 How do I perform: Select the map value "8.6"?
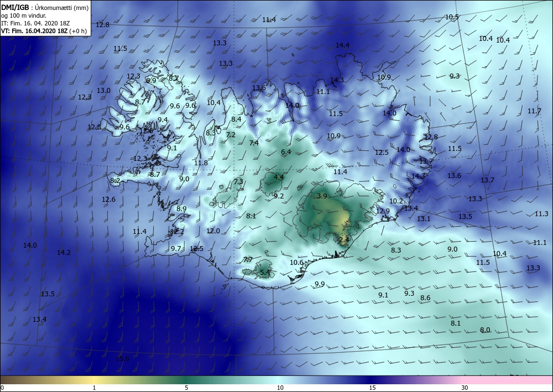click(425, 298)
